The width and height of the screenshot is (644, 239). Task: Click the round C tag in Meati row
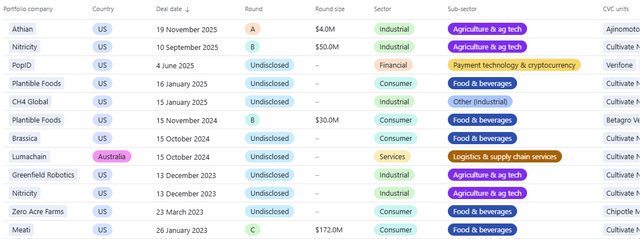coord(252,230)
